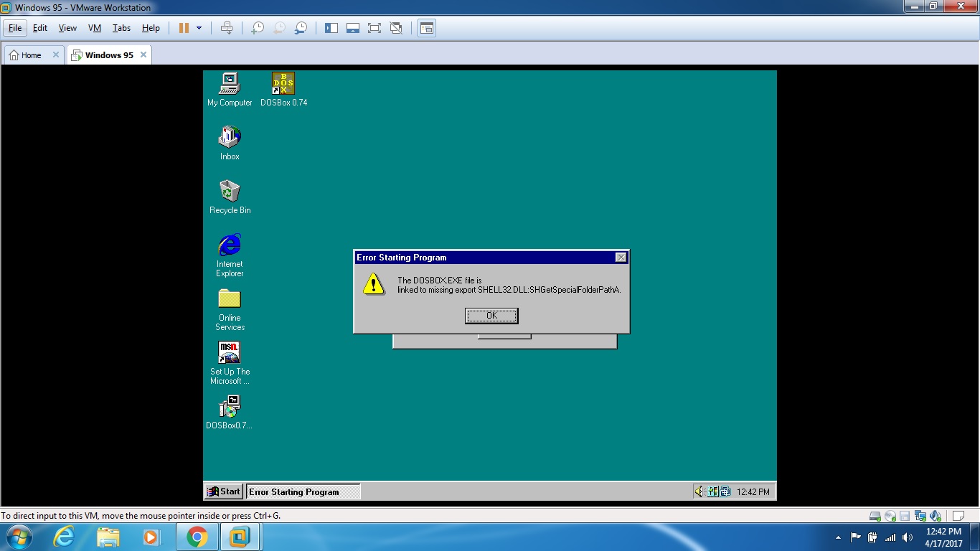The width and height of the screenshot is (980, 551).
Task: Click the Unity mode toolbar icon
Action: (396, 28)
